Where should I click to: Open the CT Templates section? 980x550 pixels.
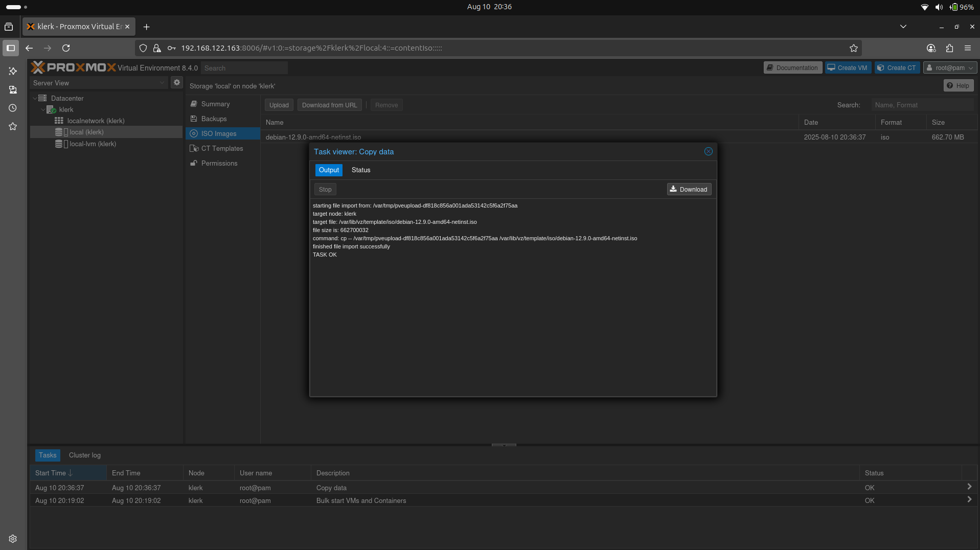[221, 148]
